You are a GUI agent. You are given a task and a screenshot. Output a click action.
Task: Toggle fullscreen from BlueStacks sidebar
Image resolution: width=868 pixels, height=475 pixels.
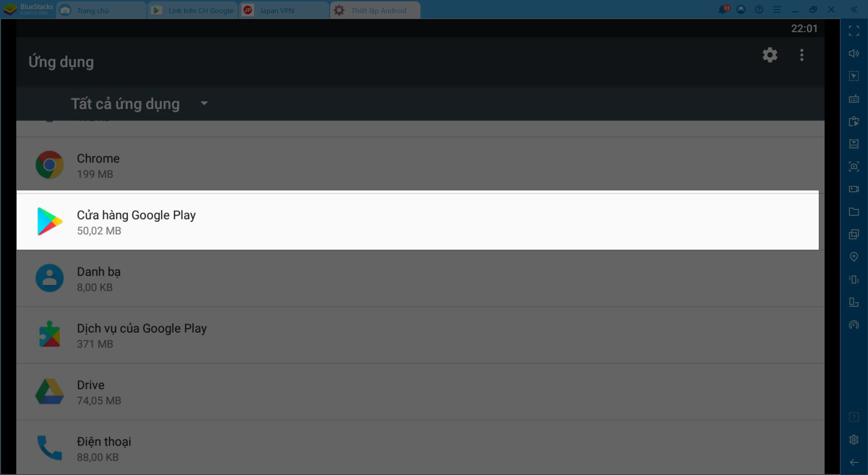pyautogui.click(x=854, y=31)
